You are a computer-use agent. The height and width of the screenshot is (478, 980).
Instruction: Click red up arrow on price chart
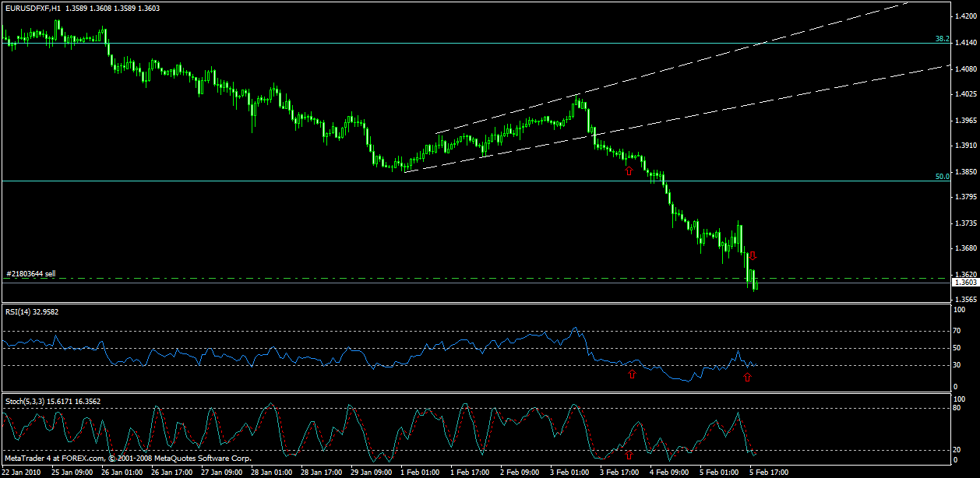pyautogui.click(x=629, y=170)
